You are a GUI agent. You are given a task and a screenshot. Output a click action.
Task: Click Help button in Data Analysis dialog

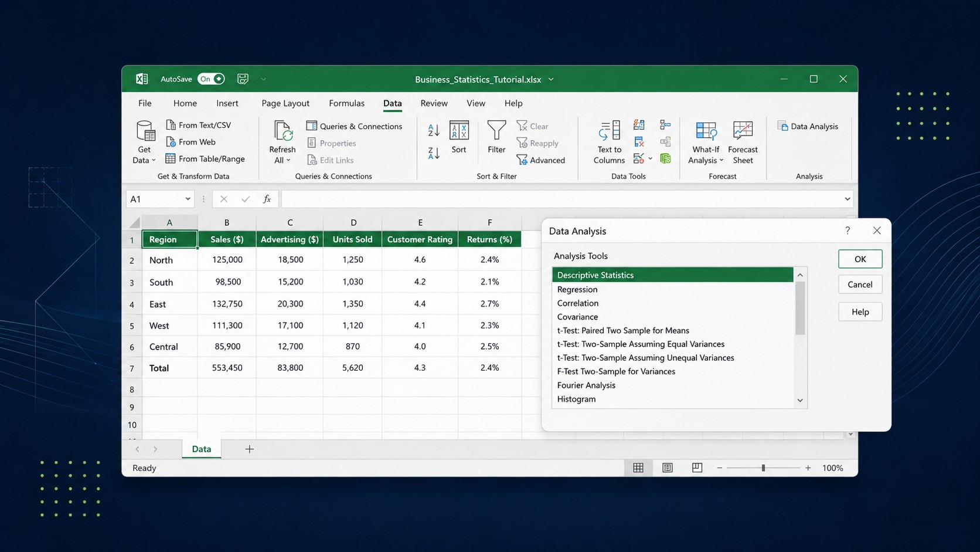(x=860, y=312)
